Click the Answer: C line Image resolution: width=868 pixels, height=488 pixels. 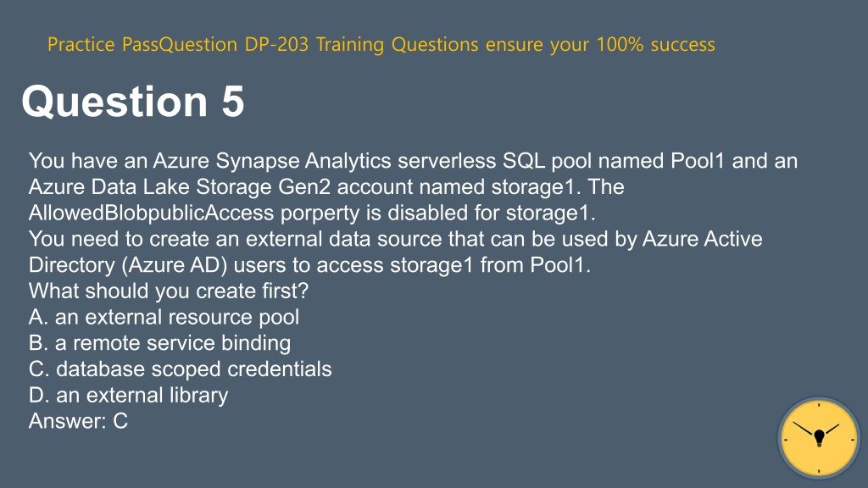(x=78, y=421)
